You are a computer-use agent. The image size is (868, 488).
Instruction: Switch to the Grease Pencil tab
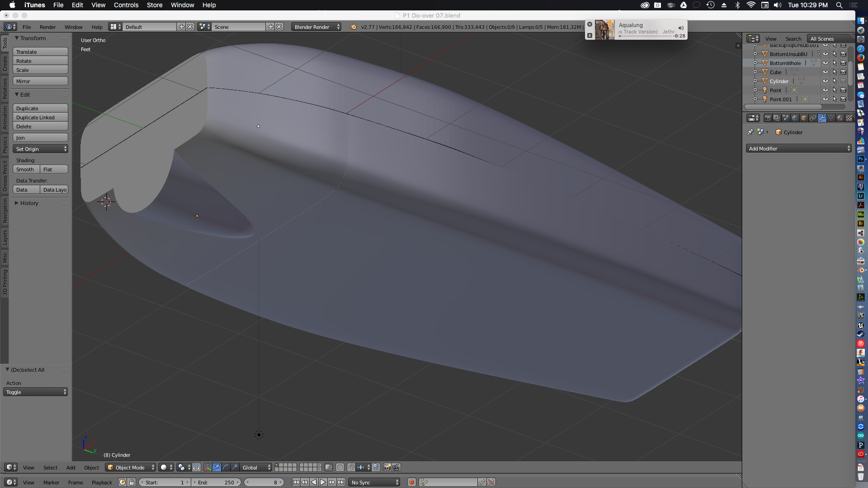[5, 176]
